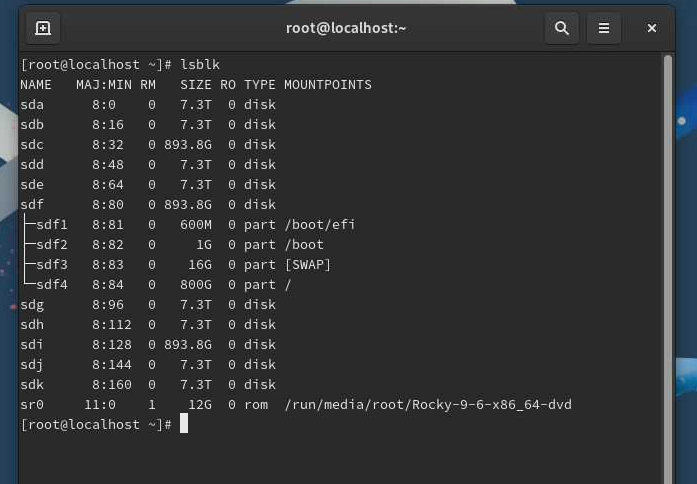
Task: Click the 800G size value
Action: [196, 285]
